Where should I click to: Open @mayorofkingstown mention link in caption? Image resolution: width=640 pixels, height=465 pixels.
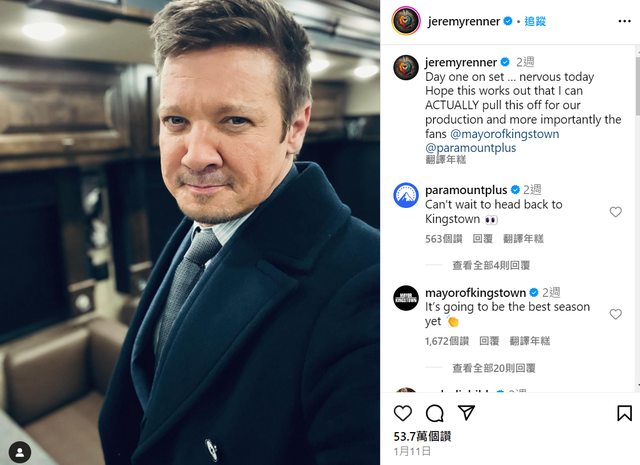[504, 134]
